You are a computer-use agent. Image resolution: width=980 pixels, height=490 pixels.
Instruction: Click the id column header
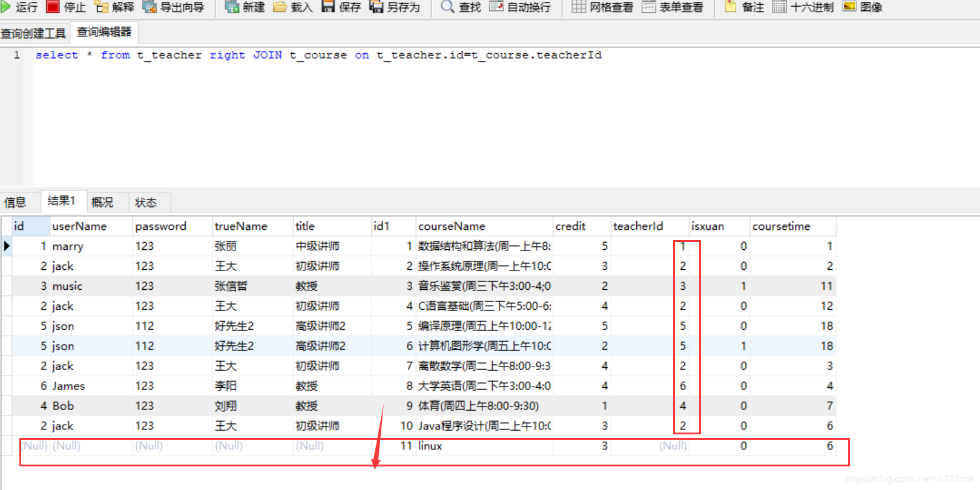click(31, 226)
